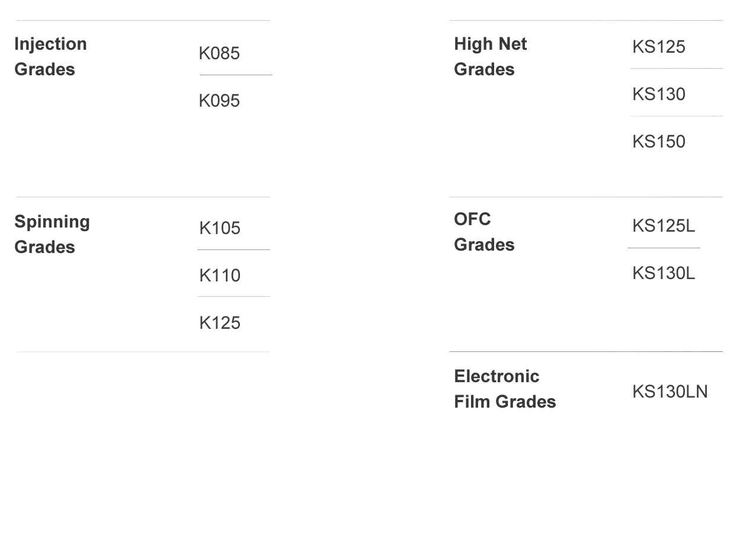
Task: Select the KS125L grade
Action: click(664, 226)
